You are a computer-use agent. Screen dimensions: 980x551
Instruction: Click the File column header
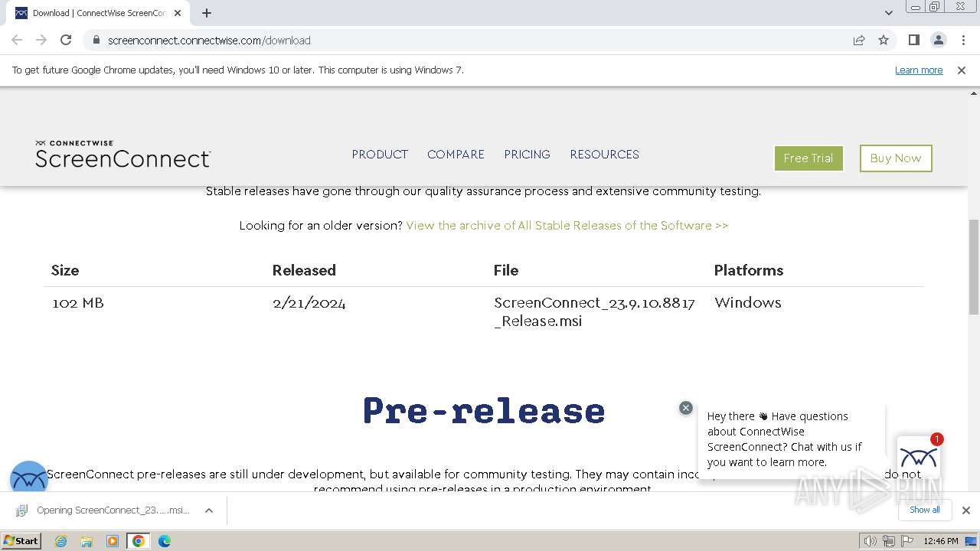[506, 270]
